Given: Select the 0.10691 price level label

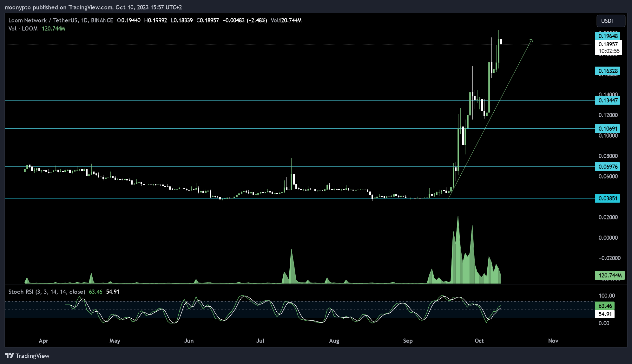Looking at the screenshot, I should click(608, 128).
